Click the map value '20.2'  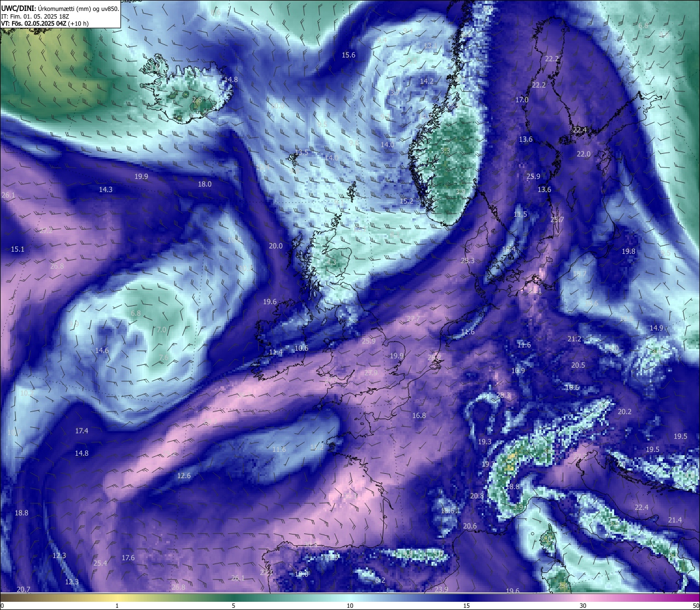point(625,411)
